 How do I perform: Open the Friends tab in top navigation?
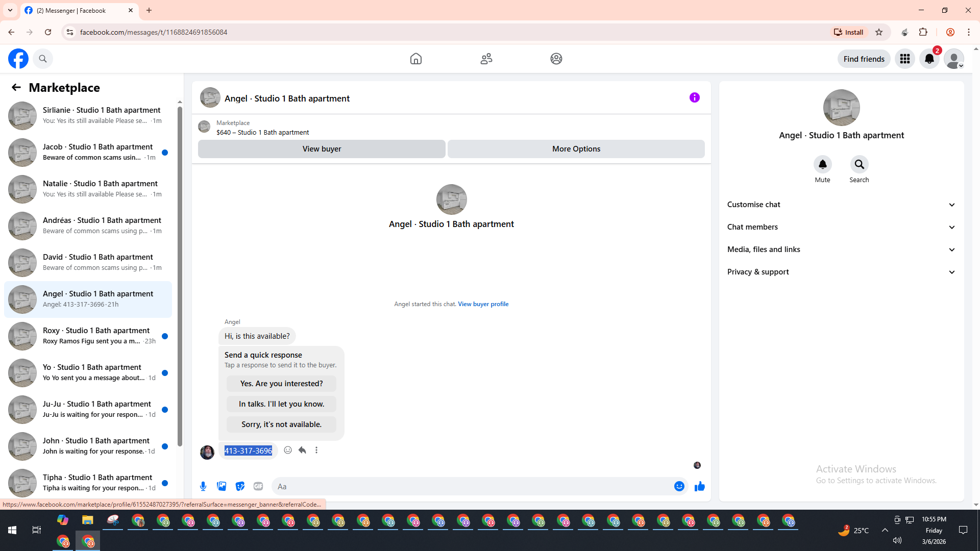486,59
